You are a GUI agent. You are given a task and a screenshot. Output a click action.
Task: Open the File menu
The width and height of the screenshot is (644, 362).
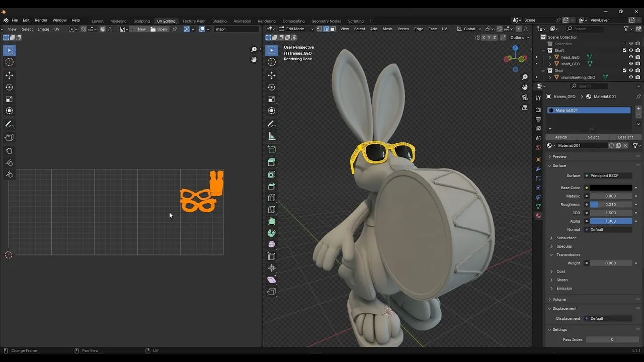coord(15,20)
